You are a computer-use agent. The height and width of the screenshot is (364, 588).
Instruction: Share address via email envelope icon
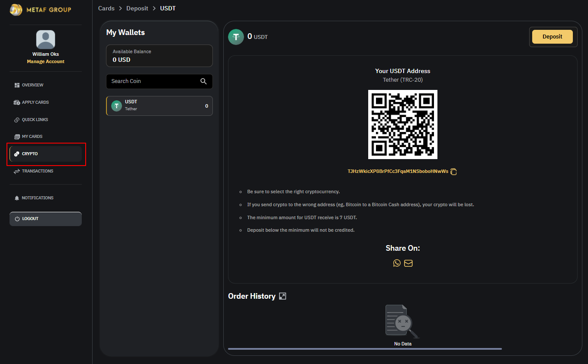tap(408, 263)
